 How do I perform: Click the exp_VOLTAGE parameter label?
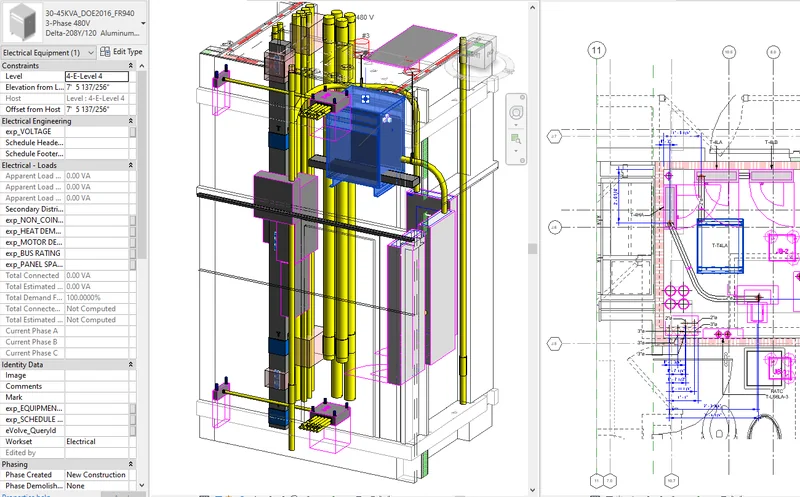(x=28, y=132)
